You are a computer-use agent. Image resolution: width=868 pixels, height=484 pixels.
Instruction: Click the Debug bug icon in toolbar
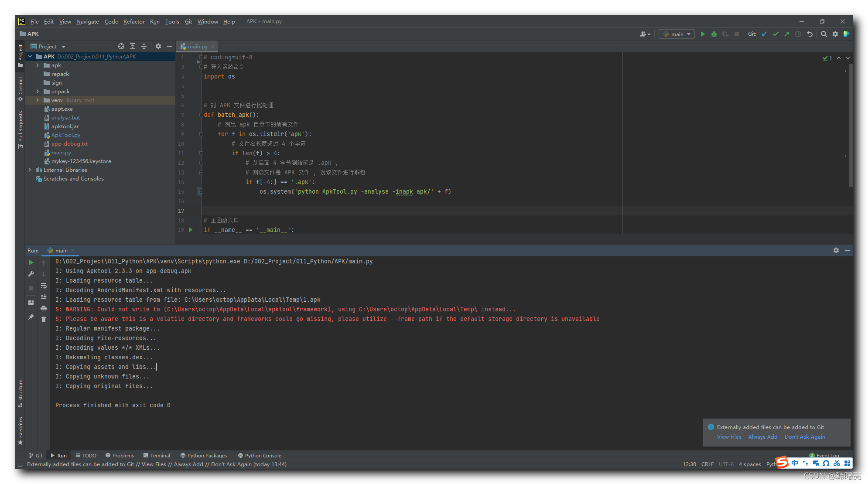tap(714, 34)
